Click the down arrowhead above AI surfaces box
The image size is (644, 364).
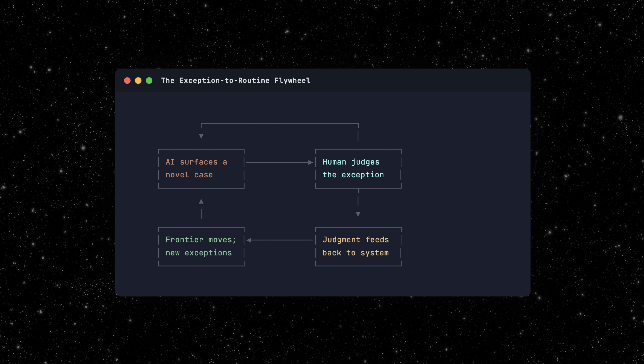201,136
